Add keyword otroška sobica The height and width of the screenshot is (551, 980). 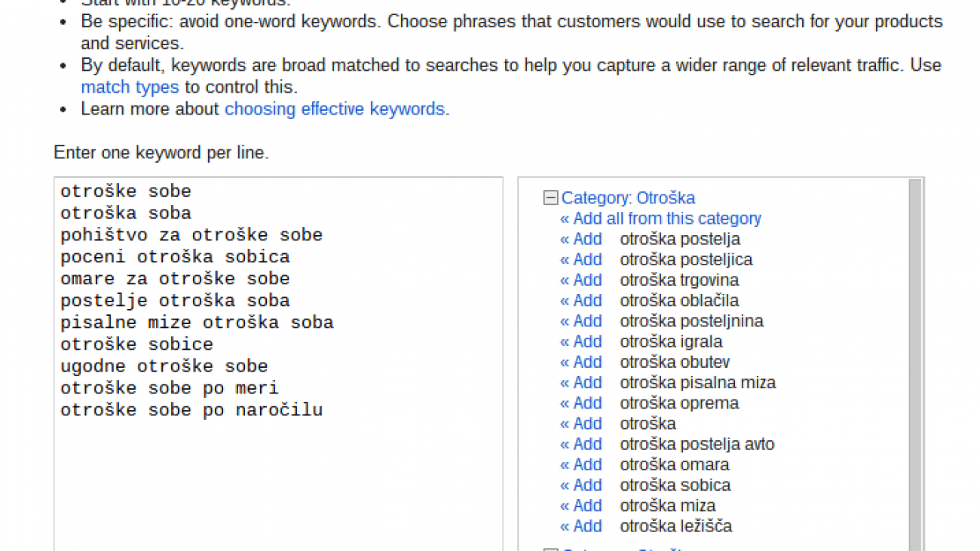(581, 485)
